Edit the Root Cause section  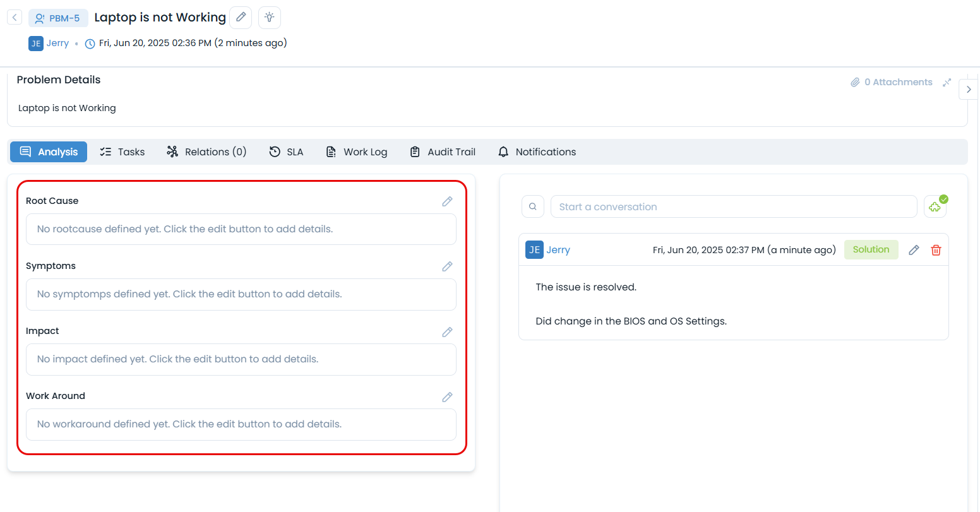tap(447, 201)
